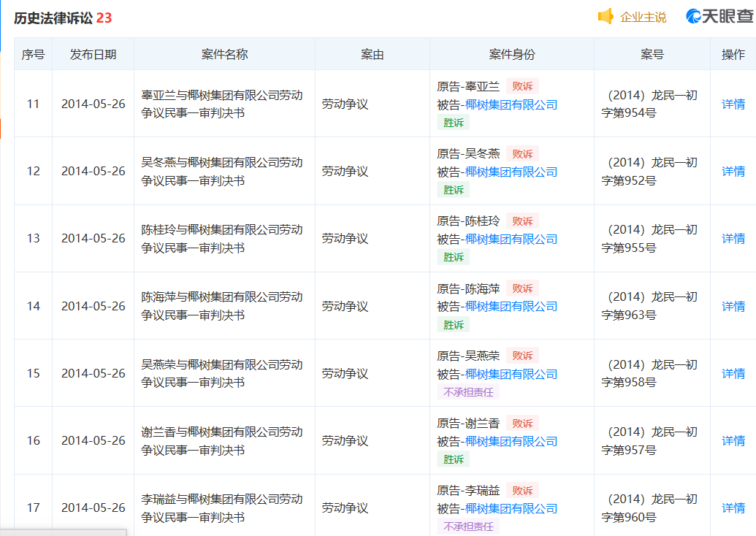Open 详情 for the 谢兰香 case
Image resolution: width=756 pixels, height=536 pixels.
[x=733, y=440]
